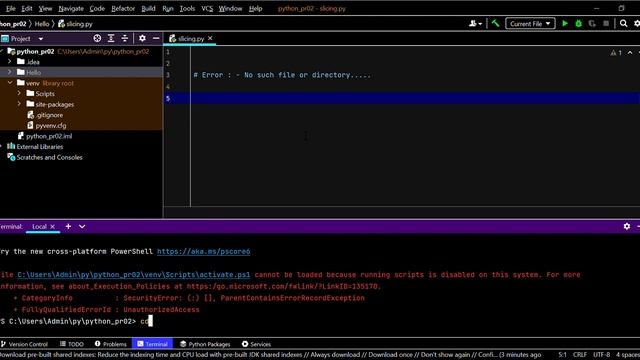Open the TODO tool window
Viewport: 640px width, 360px height.
[x=72, y=344]
